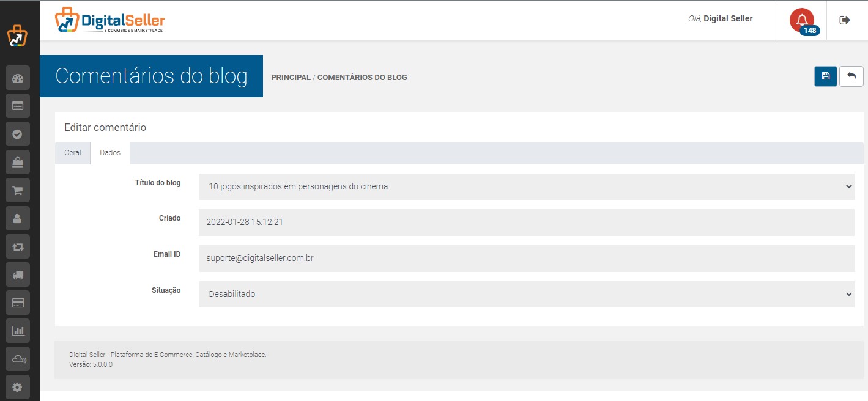Click the Digital Seller sidebar logo icon
Screen dimensions: 868x401
(18, 36)
